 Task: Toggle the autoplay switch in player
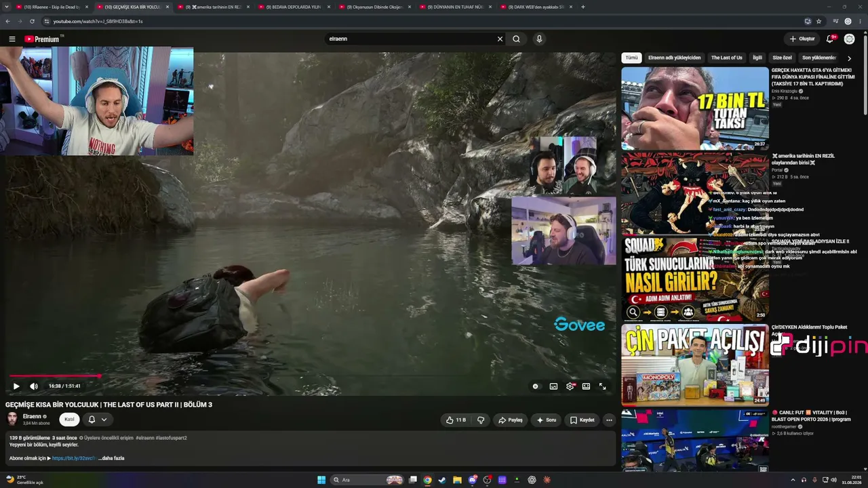(x=535, y=386)
